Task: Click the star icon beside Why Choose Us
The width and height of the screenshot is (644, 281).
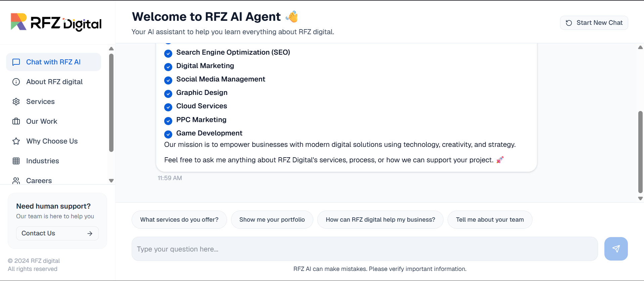Action: coord(16,141)
